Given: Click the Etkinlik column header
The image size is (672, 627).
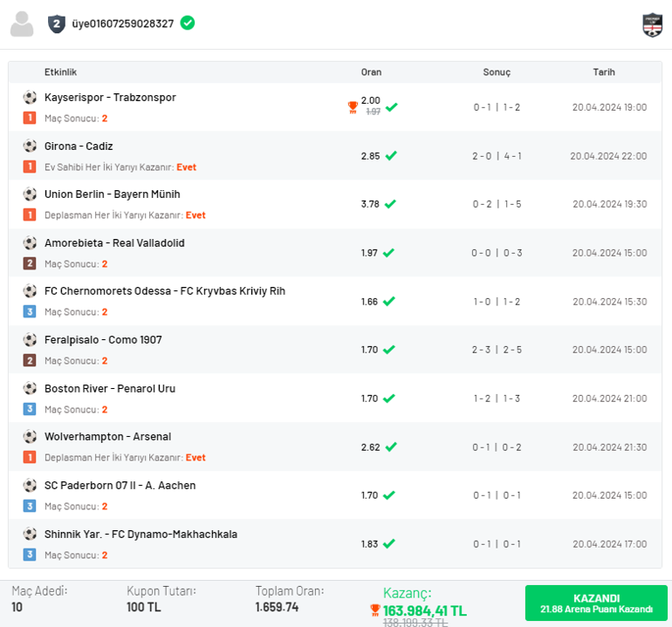Looking at the screenshot, I should pyautogui.click(x=60, y=72).
